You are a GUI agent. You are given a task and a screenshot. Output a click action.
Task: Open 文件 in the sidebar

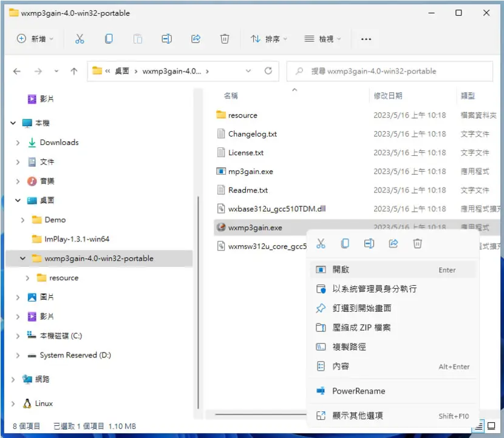tap(47, 162)
